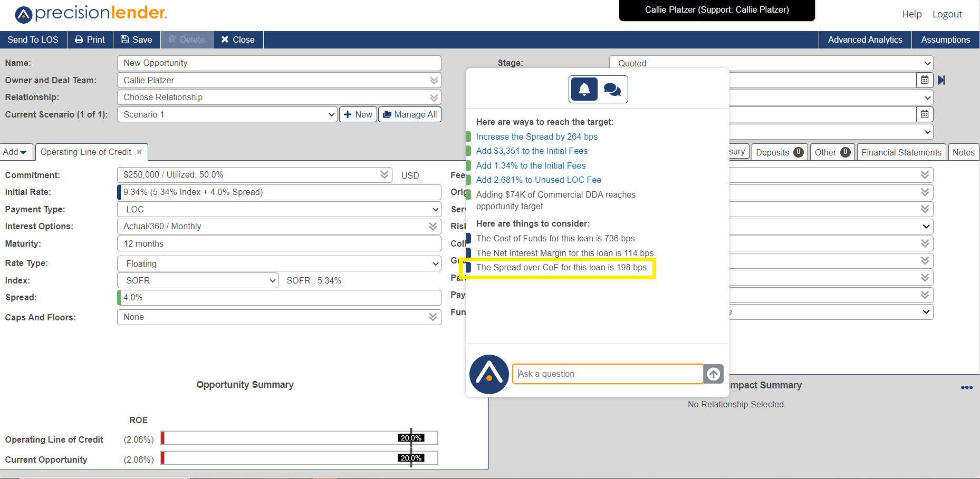Click the disabled Delete button
This screenshot has width=980, height=479.
tap(187, 40)
